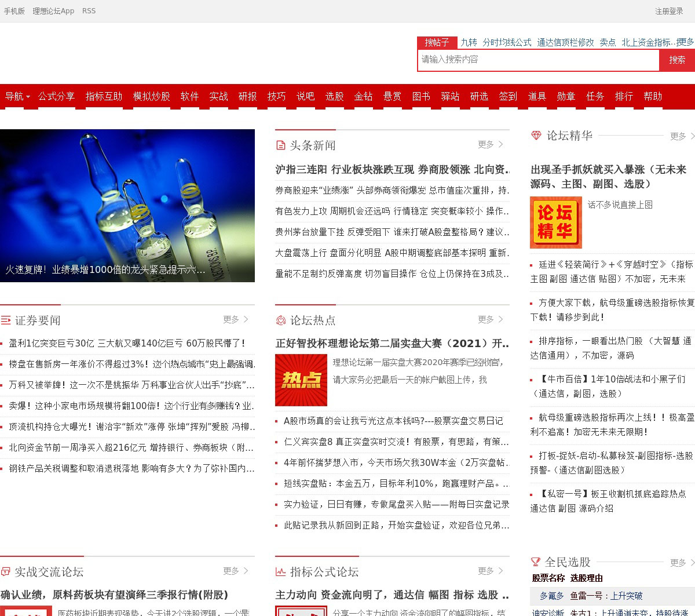Expand 更多 in 指标公式论坛 section
Screen dimensions: 695x616
tap(491, 571)
